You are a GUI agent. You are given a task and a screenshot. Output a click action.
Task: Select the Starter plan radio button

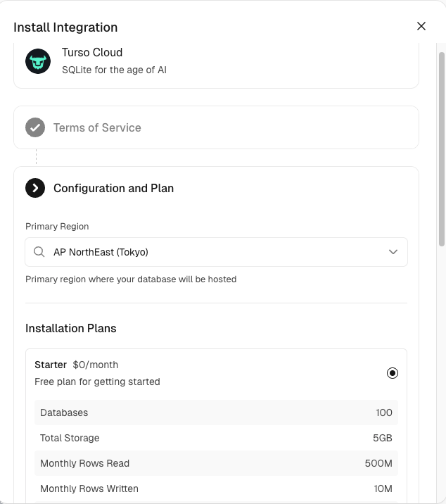click(393, 373)
